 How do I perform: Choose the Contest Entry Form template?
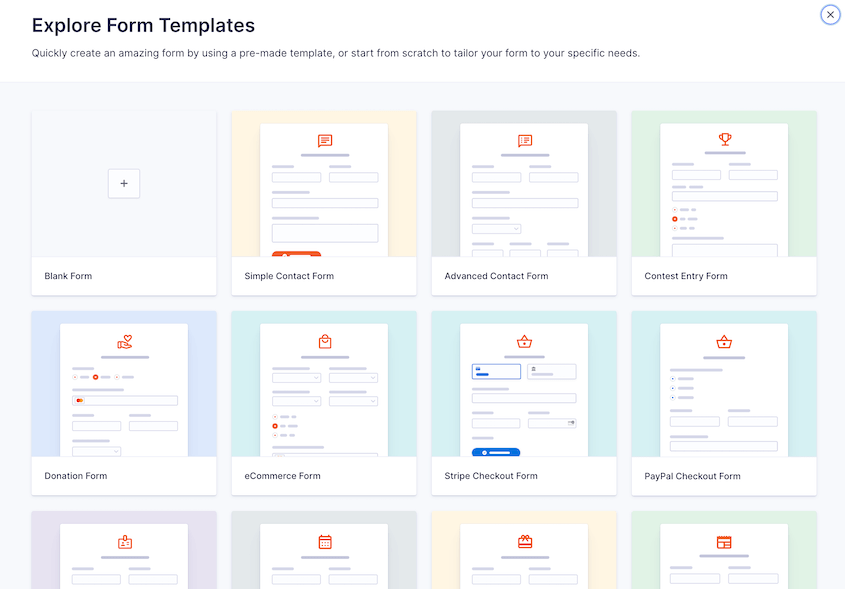(x=723, y=200)
